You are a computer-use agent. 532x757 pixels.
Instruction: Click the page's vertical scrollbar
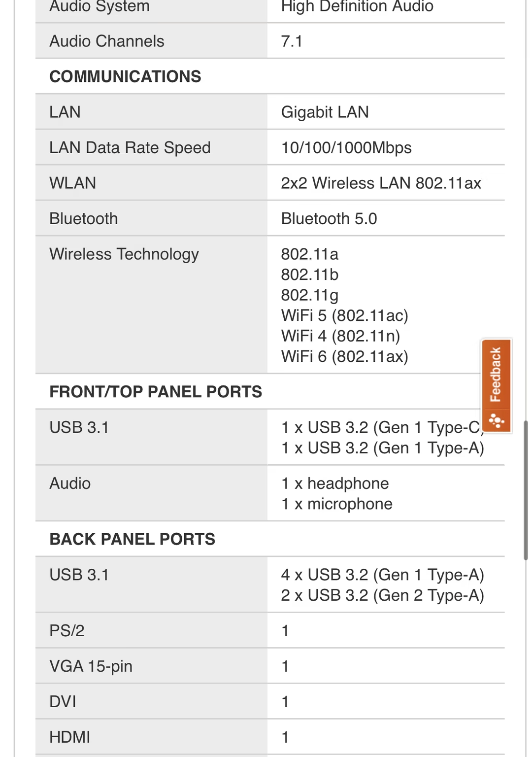pyautogui.click(x=526, y=490)
